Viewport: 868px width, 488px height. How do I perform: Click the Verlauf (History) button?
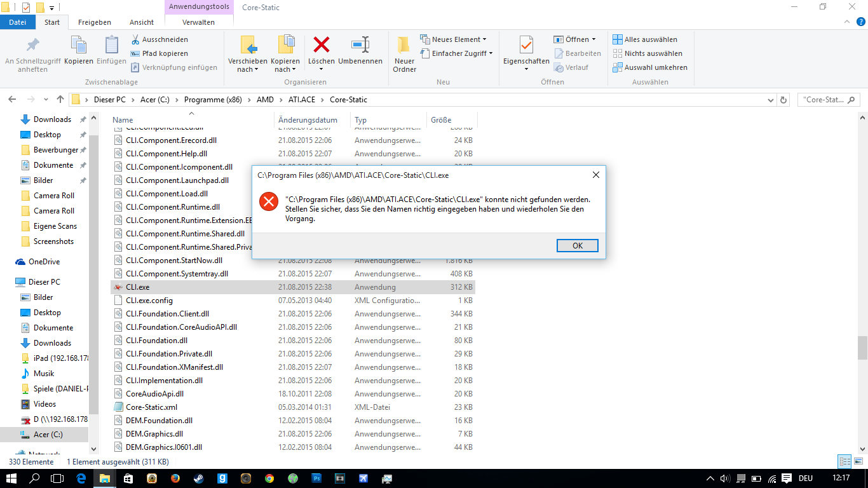(576, 67)
